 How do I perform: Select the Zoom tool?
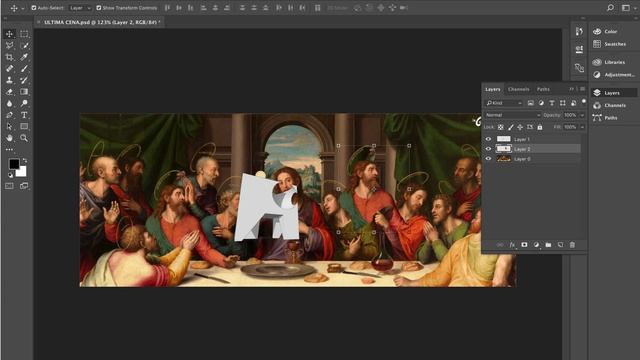(24, 138)
